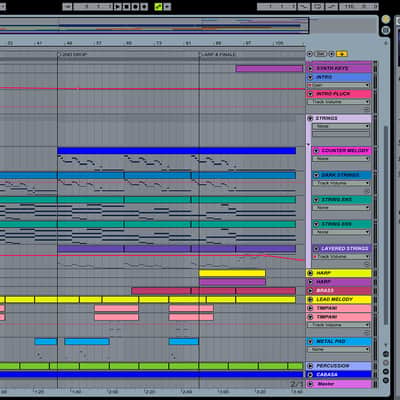Viewport: 400px width, 400px height.
Task: Fold the STRINGS group track
Action: pos(310,118)
